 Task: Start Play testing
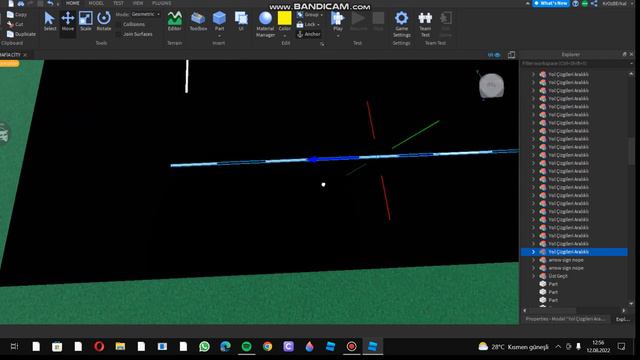(338, 21)
